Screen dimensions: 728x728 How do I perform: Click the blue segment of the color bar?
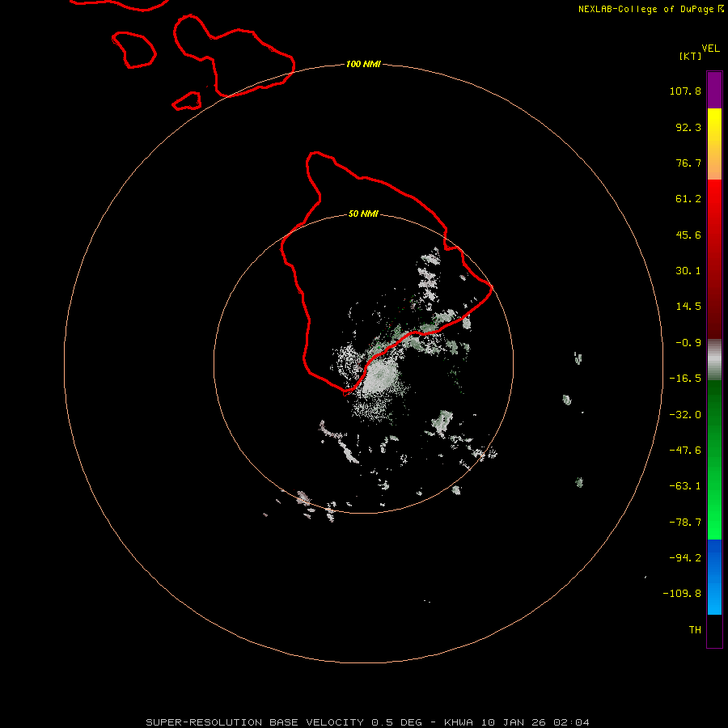point(714,577)
